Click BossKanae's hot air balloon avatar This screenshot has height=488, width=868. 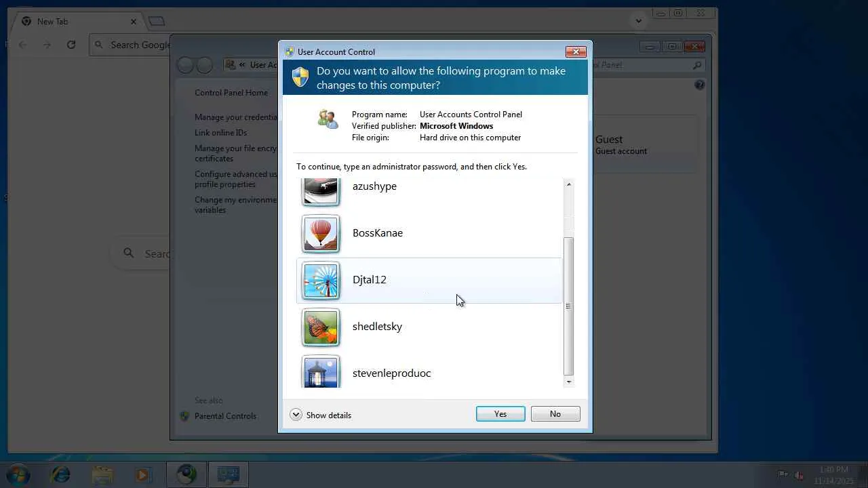[x=321, y=234]
